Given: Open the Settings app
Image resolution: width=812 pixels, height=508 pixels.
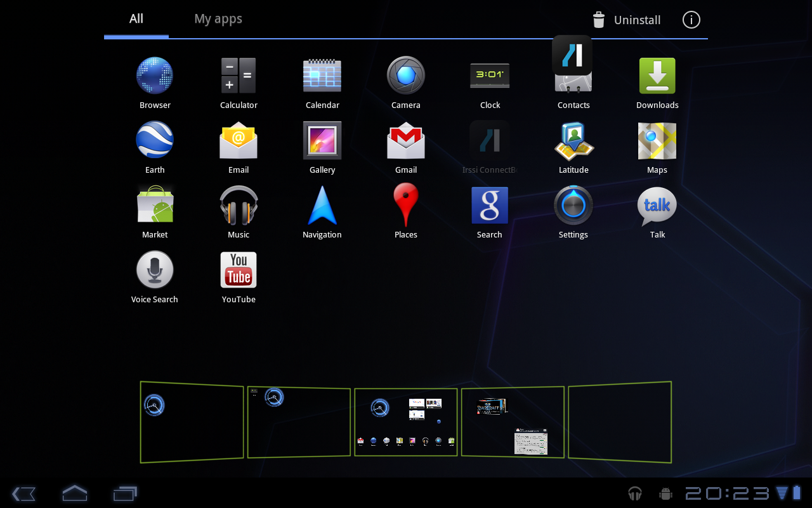Looking at the screenshot, I should coord(573,212).
